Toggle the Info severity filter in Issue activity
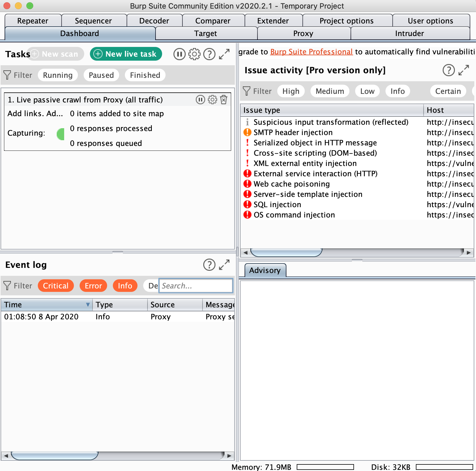 coord(398,91)
